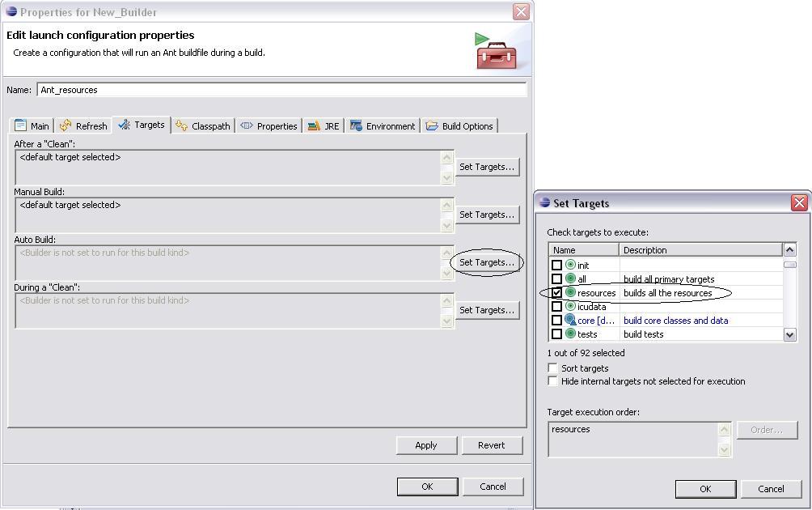
Task: Click the target icon beside all
Action: pyautogui.click(x=570, y=279)
